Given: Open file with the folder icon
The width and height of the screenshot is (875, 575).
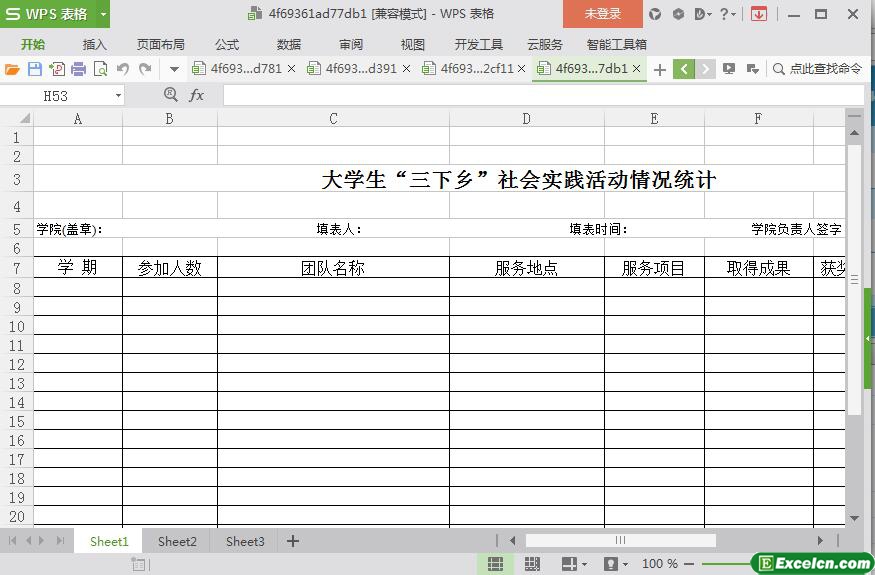Looking at the screenshot, I should click(12, 69).
